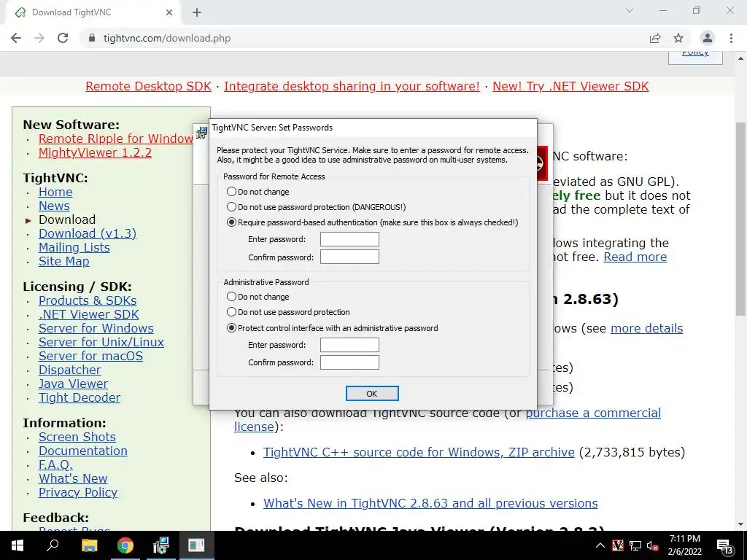
Task: Click remote access Enter password field
Action: [349, 239]
